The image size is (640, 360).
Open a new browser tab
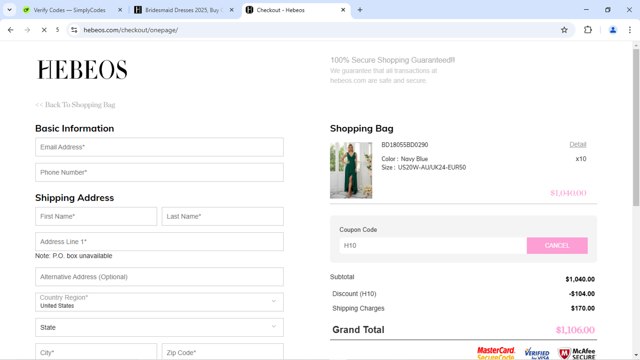pyautogui.click(x=360, y=10)
